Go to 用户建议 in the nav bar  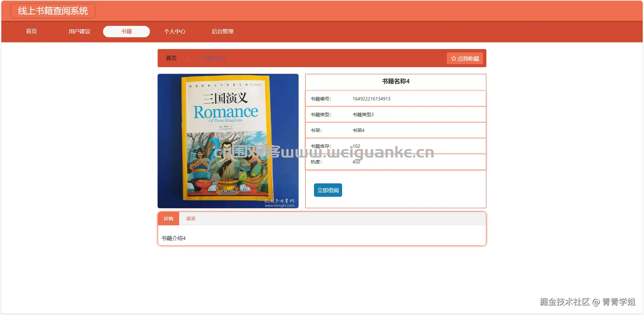[79, 31]
